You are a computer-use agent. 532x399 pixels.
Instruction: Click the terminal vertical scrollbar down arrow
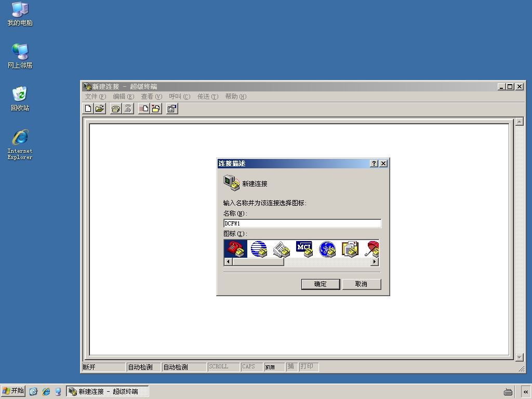coord(519,357)
